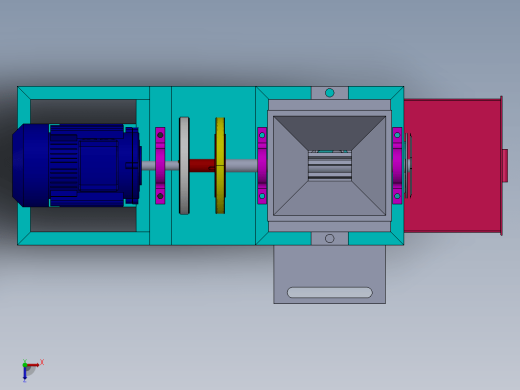
Task: Select the white flywheel disc on the shaft
Action: click(184, 166)
